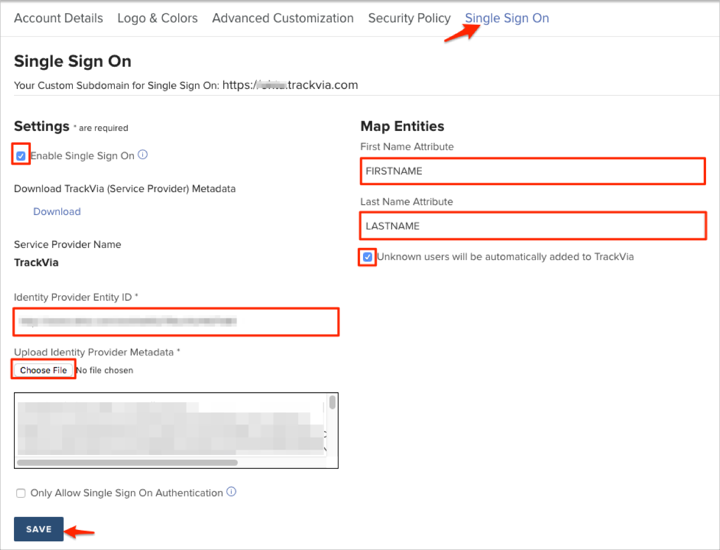This screenshot has width=720, height=550.
Task: Click the Single Sign On tab
Action: [506, 18]
